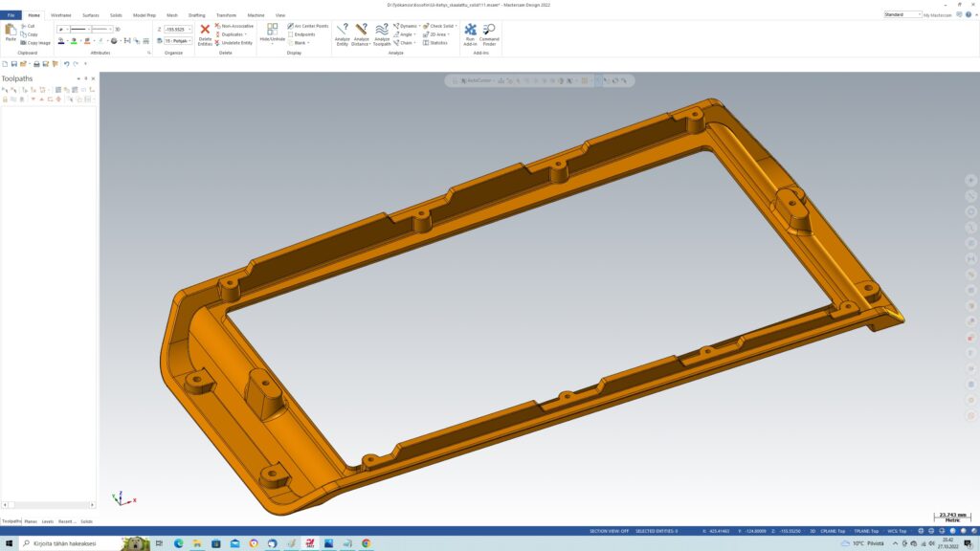Expand the Z depth value dropdown
Image resolution: width=980 pixels, height=551 pixels.
(189, 30)
